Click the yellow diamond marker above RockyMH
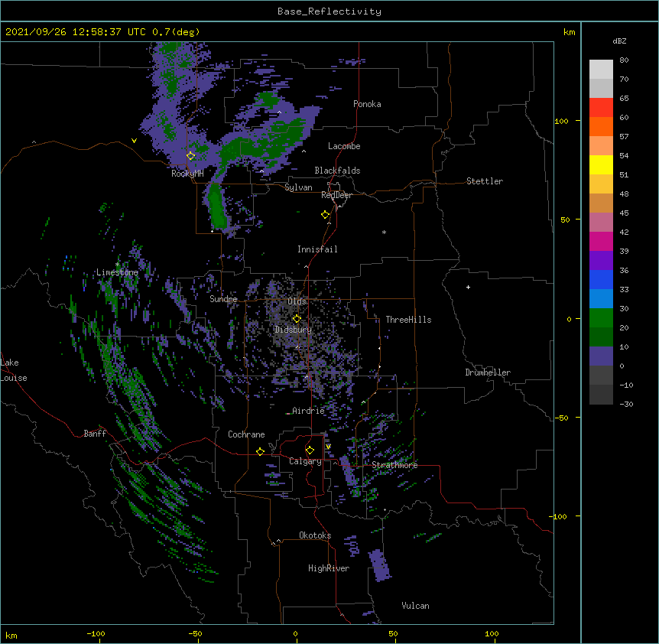Screen dimensions: 659x644 point(191,156)
